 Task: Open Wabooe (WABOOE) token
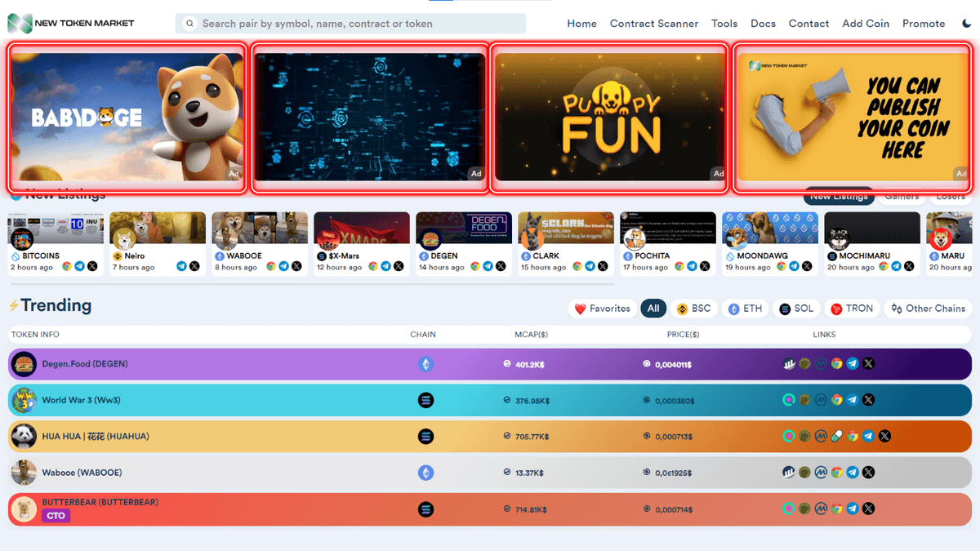(x=83, y=473)
